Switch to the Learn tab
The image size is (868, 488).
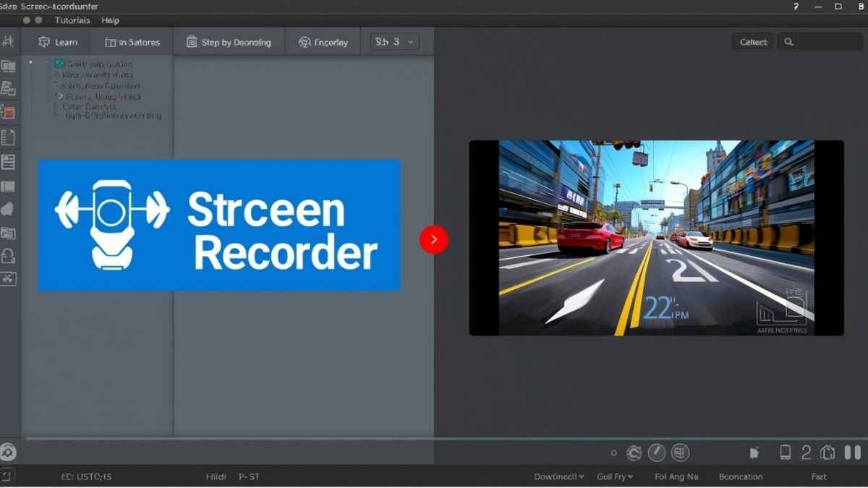click(x=58, y=41)
